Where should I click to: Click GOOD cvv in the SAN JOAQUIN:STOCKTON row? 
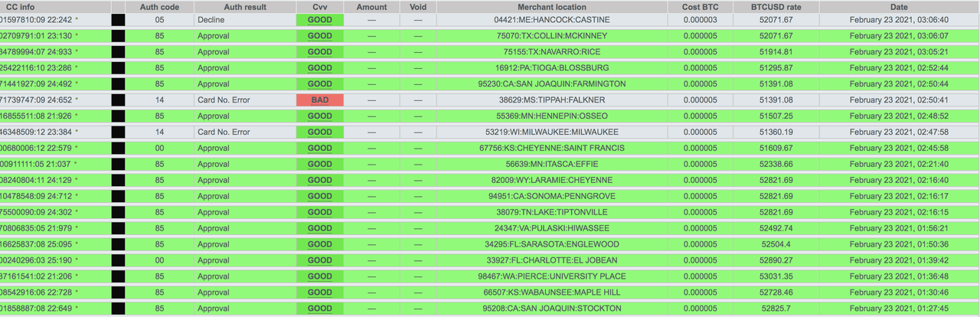coord(320,309)
